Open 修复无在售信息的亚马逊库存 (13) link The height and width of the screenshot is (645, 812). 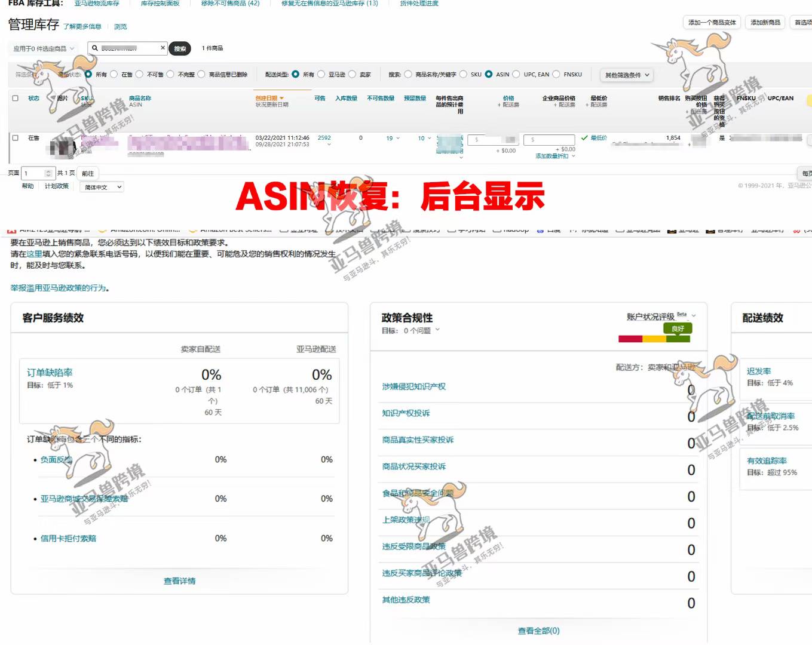coord(330,4)
